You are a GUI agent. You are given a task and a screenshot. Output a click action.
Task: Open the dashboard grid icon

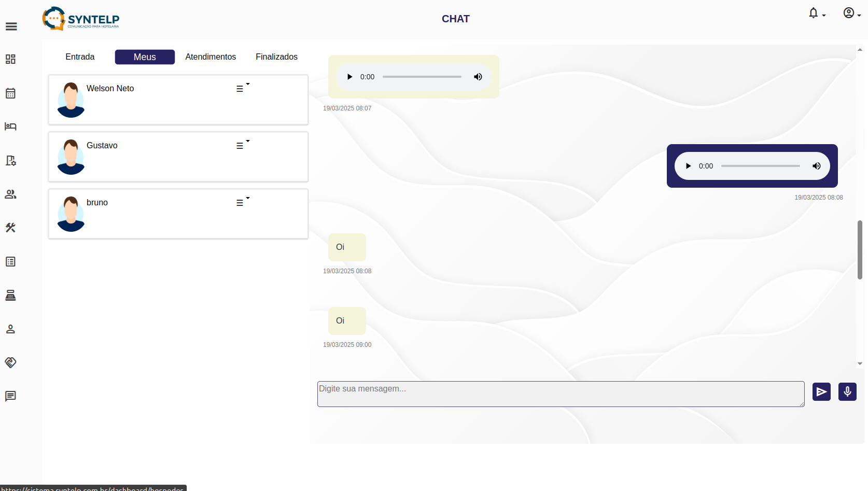(x=10, y=59)
